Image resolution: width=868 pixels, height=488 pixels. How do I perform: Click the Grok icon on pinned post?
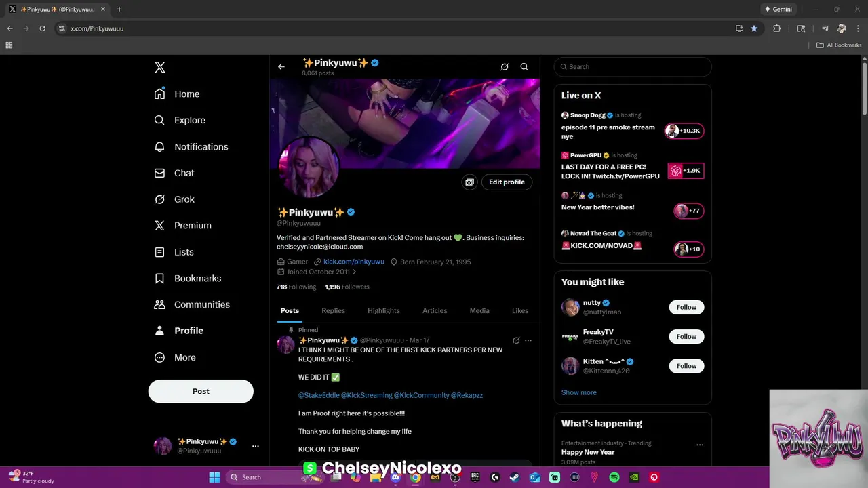coord(516,340)
